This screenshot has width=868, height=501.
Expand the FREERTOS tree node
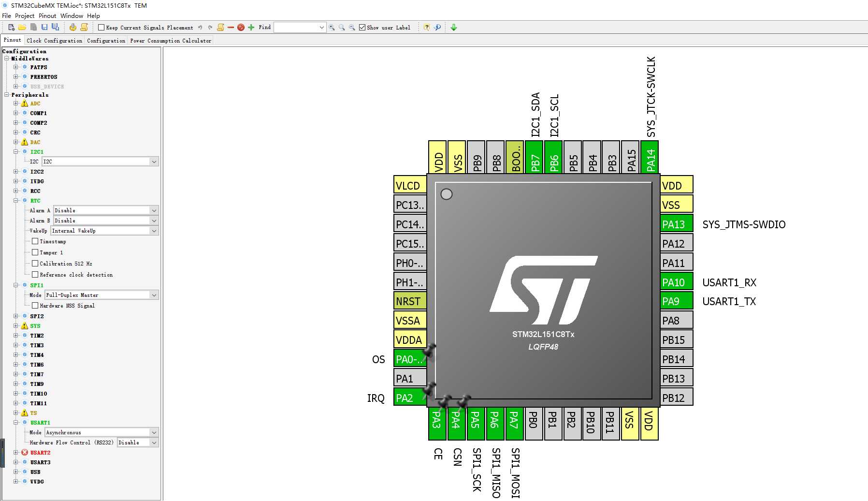click(x=15, y=77)
